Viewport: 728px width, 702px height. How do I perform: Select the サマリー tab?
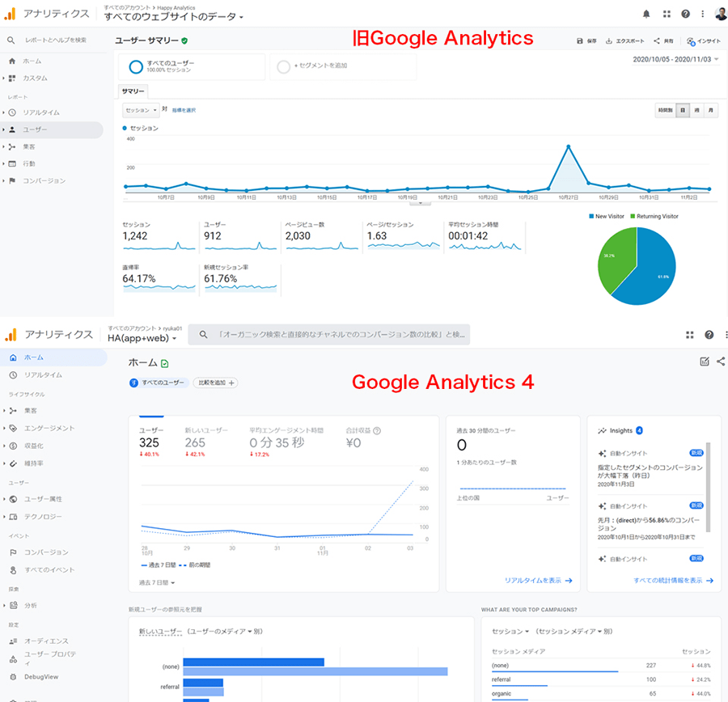coord(133,91)
